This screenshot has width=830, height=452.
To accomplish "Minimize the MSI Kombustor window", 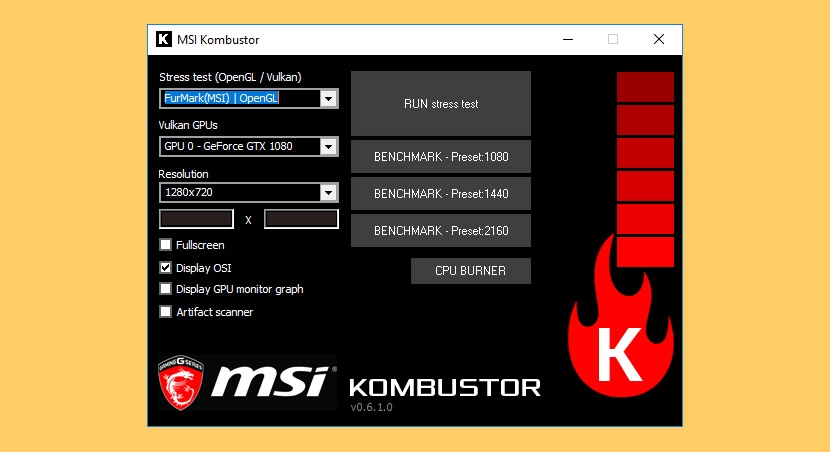I will point(568,39).
